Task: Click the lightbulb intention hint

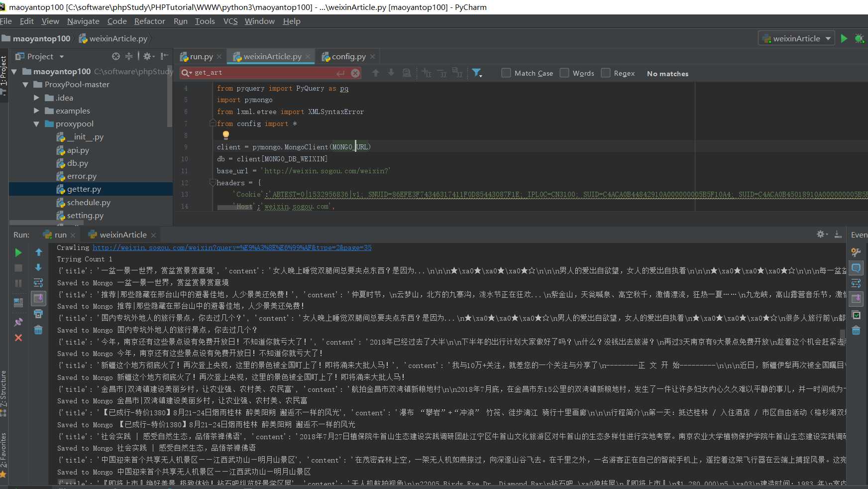Action: tap(226, 135)
